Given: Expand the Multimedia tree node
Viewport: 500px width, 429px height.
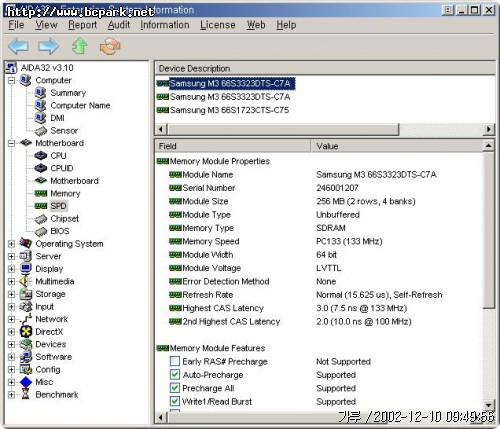Looking at the screenshot, I should pos(11,281).
